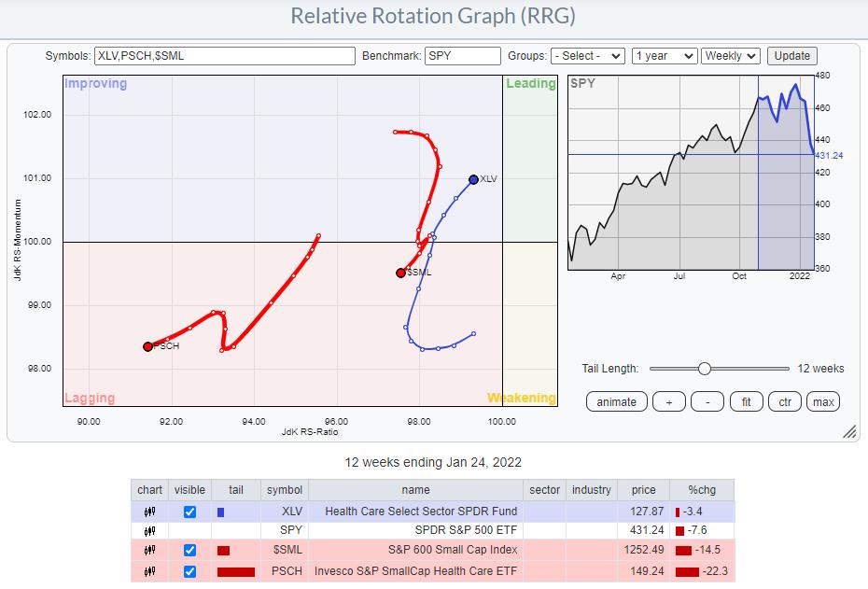Select the XLV head point on graph
This screenshot has height=589, width=868.
click(473, 179)
